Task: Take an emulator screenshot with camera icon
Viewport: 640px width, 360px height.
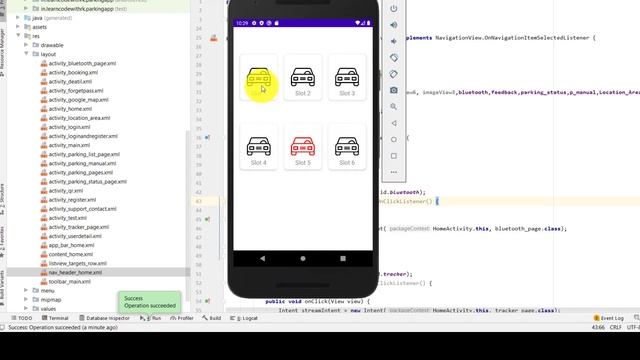Action: click(x=393, y=90)
